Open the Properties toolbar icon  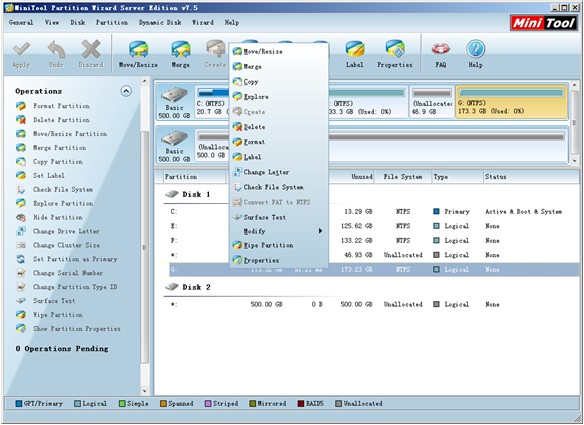click(395, 55)
